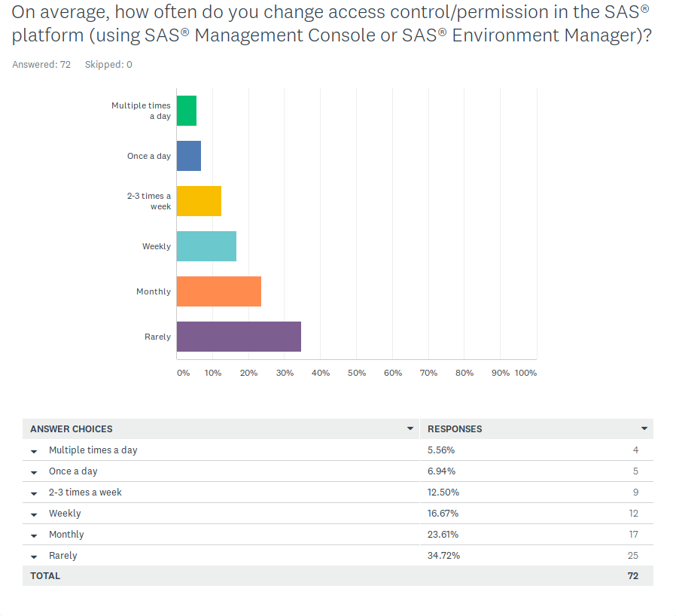Select the Multiple times a day table row text
The height and width of the screenshot is (616, 676).
pyautogui.click(x=93, y=450)
